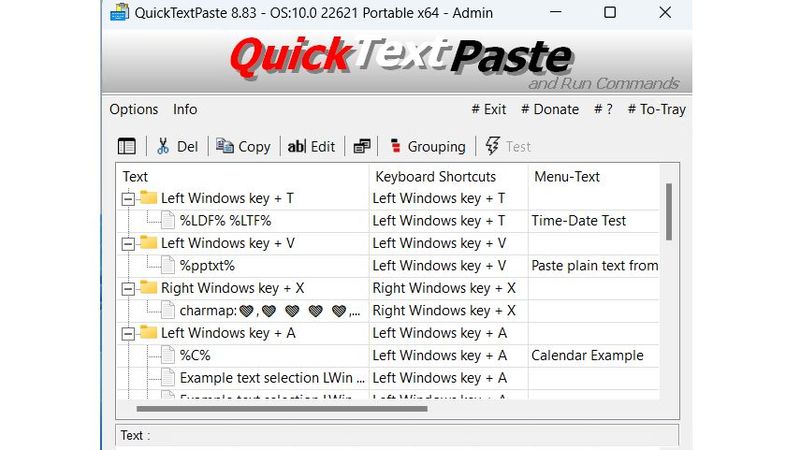Click the windows icon next to Edit

tap(362, 146)
